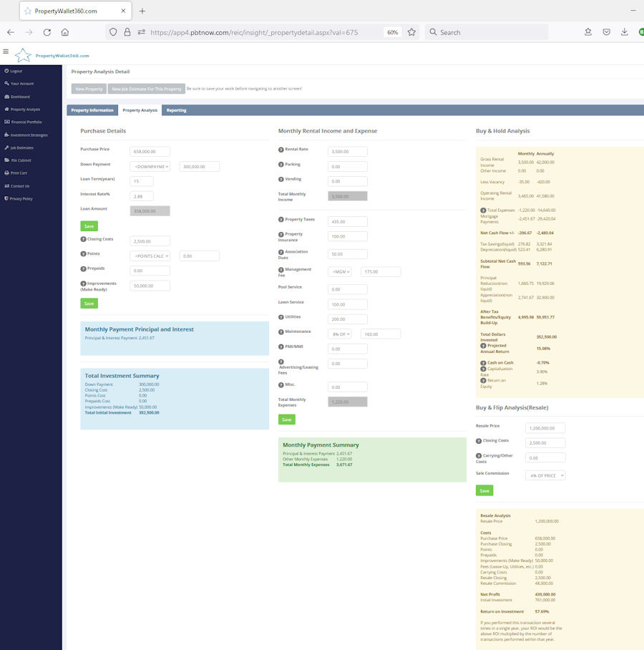The width and height of the screenshot is (644, 650).
Task: Show help for PMI/MMI
Action: (x=281, y=347)
